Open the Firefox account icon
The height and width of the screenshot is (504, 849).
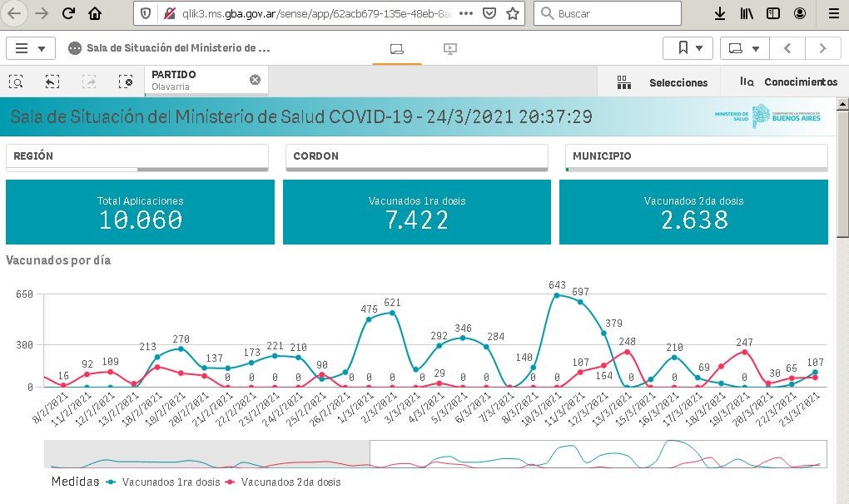click(800, 13)
